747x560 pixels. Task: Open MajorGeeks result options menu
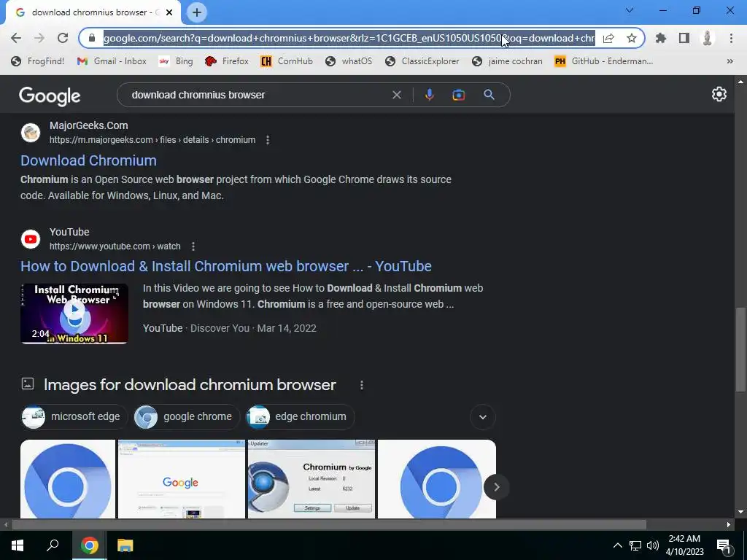[268, 140]
